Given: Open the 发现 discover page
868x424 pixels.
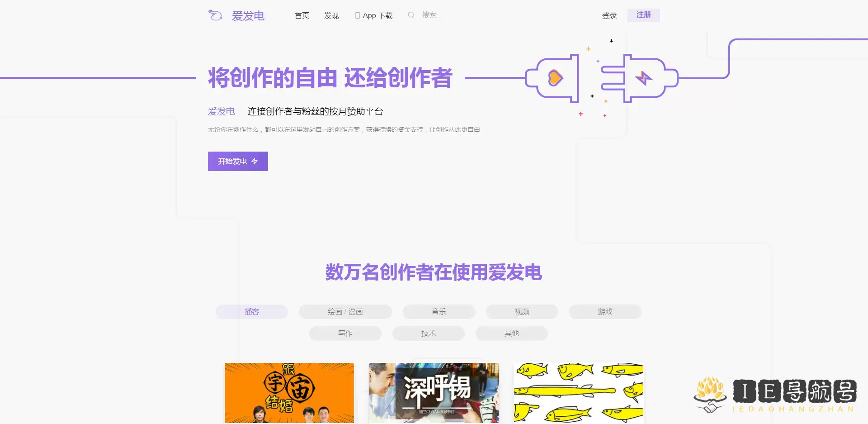Looking at the screenshot, I should tap(331, 15).
